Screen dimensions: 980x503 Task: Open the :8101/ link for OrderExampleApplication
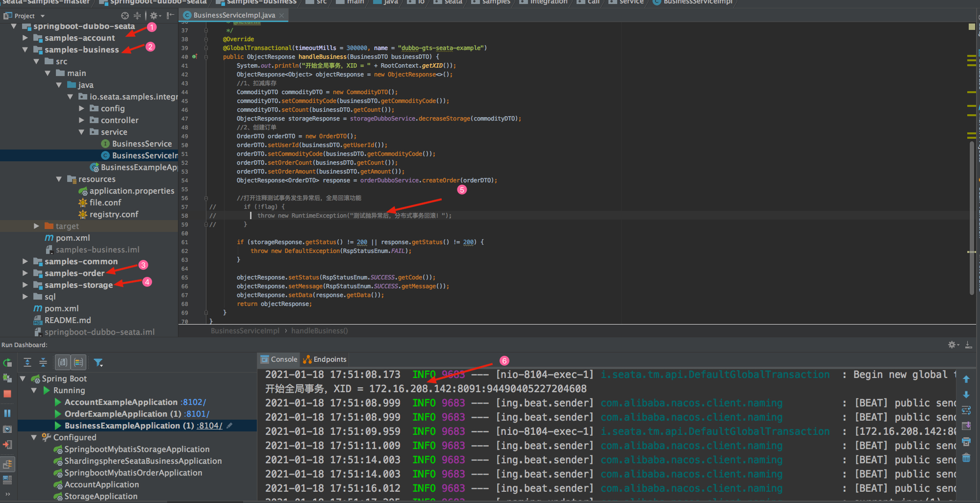pos(197,414)
